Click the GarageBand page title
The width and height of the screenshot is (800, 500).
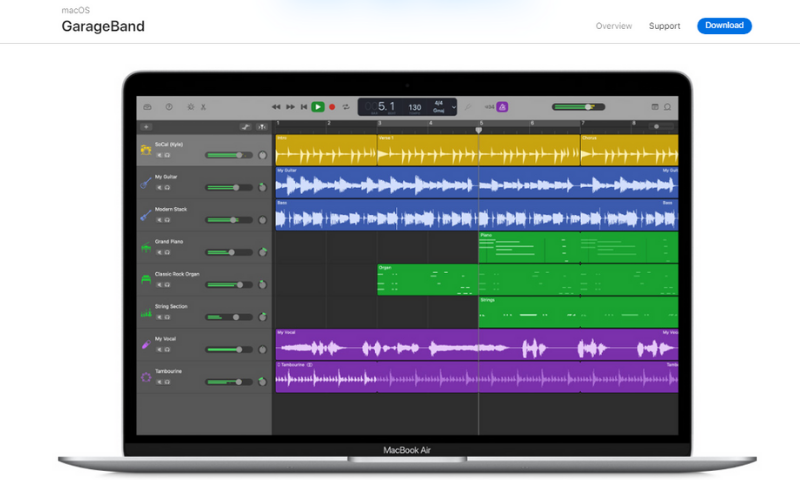[x=103, y=27]
